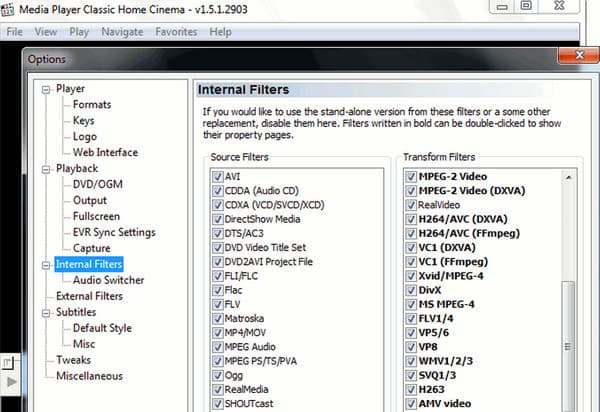This screenshot has width=600, height=412.
Task: Open Web Interface settings
Action: [x=105, y=153]
